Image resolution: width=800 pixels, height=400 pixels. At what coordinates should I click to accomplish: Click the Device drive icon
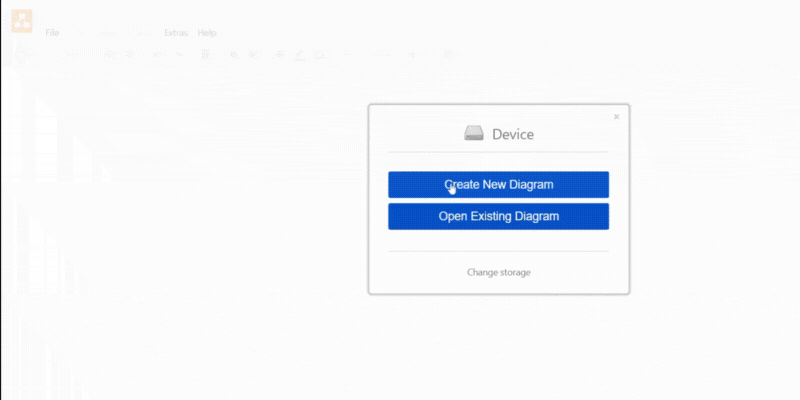473,134
